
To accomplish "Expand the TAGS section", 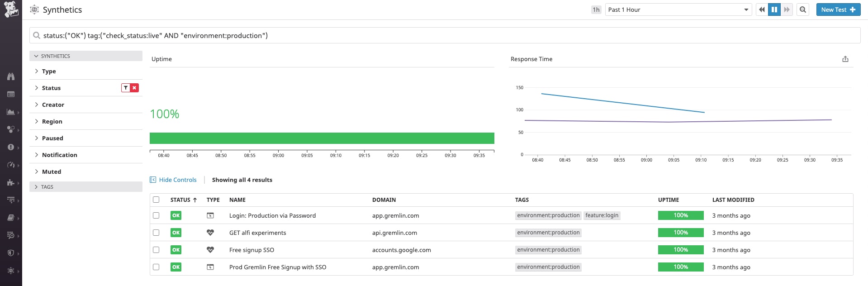I will pyautogui.click(x=47, y=187).
